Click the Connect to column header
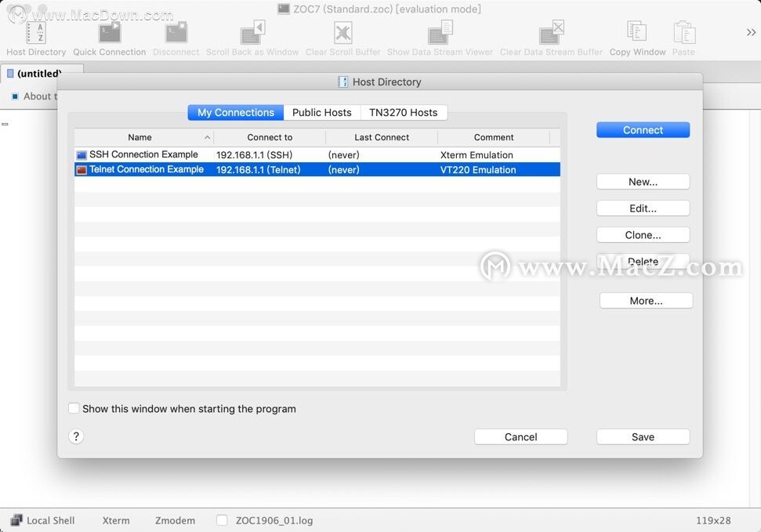The image size is (761, 532). [270, 137]
